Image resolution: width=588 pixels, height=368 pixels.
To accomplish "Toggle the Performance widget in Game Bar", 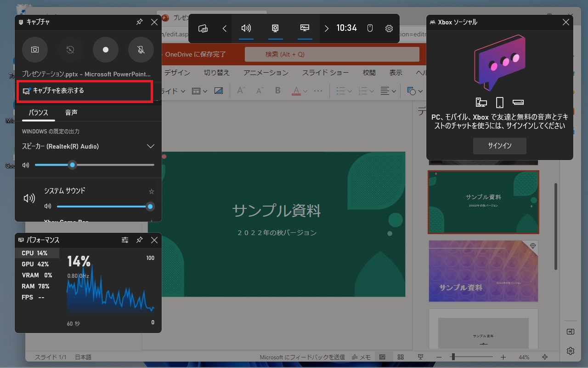I will [305, 29].
